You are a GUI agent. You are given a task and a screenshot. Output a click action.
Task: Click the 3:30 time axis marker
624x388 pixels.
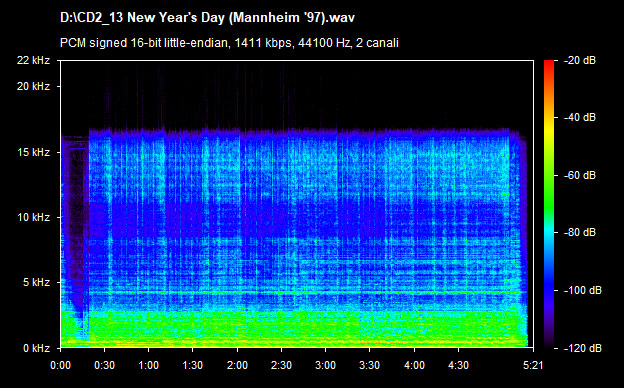(370, 365)
